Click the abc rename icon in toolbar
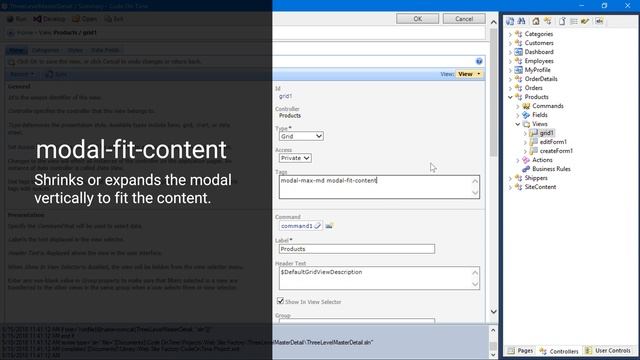 599,21
